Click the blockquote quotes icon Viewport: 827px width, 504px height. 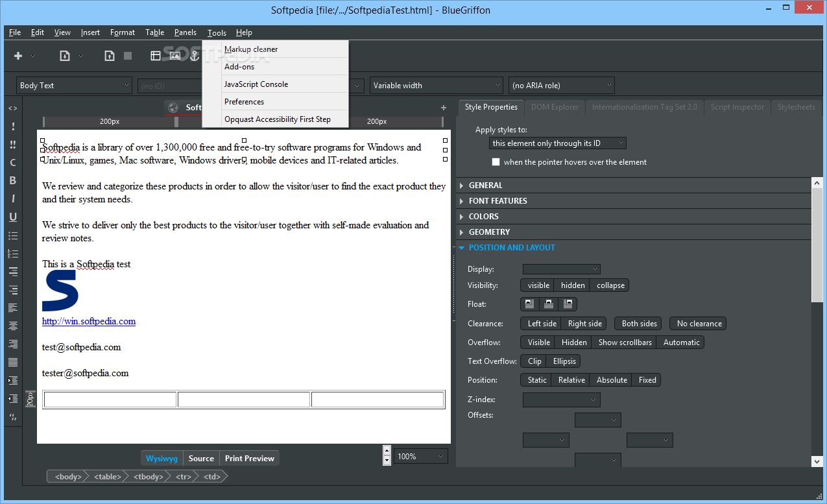tap(13, 416)
